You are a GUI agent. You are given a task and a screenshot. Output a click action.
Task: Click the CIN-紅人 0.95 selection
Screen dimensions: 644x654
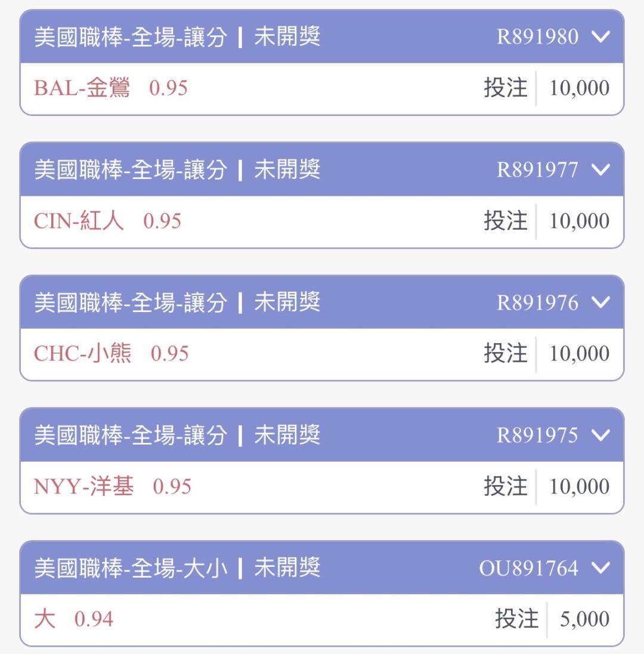pos(108,221)
